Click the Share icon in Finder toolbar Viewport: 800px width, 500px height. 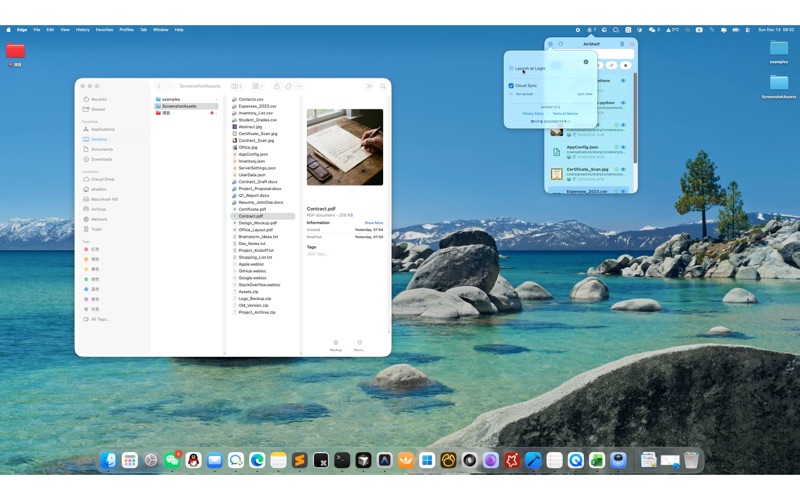[x=276, y=86]
